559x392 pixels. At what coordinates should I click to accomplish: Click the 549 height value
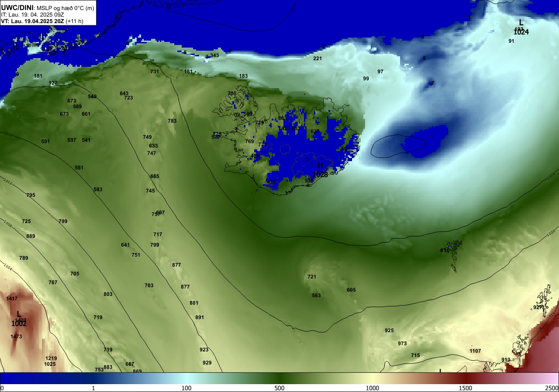coord(92,96)
